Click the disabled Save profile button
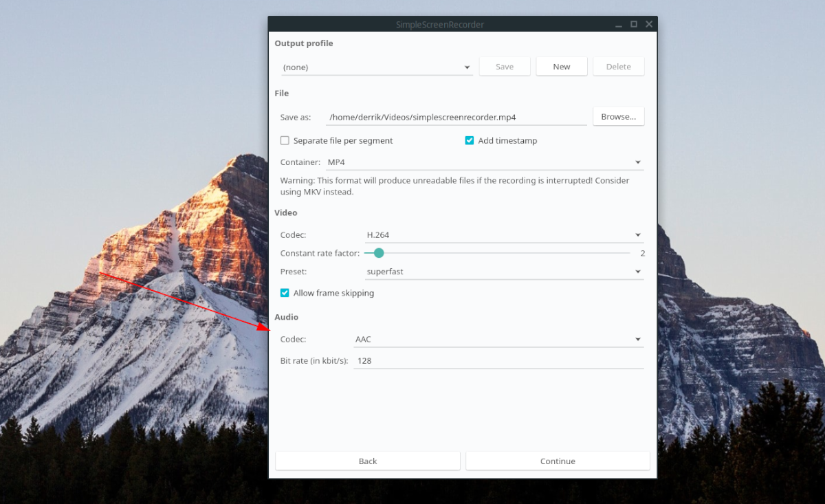 pos(505,67)
